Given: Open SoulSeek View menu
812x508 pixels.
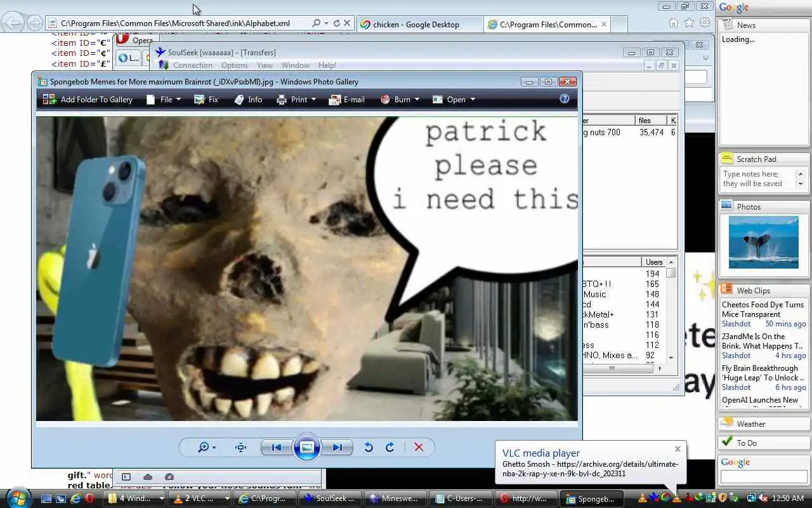Looking at the screenshot, I should point(265,65).
